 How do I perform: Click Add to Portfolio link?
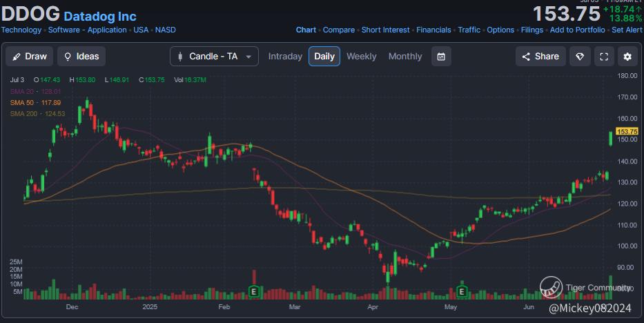[577, 30]
